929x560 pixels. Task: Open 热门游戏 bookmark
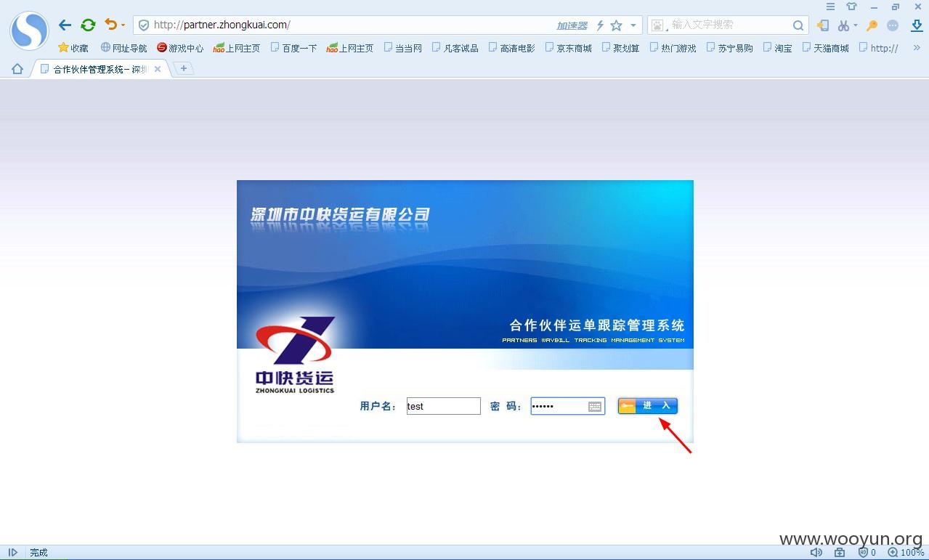point(673,48)
